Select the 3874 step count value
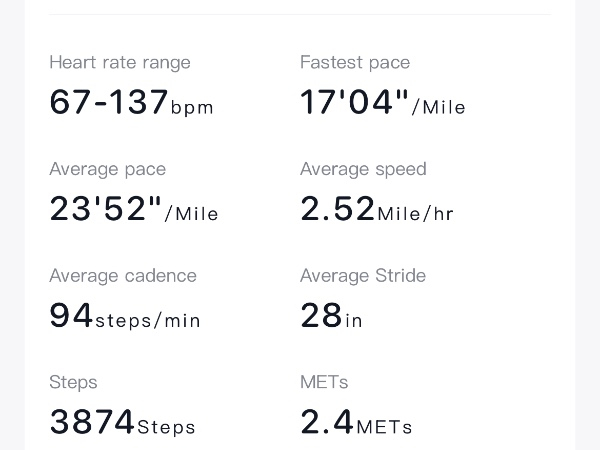Screen dimensions: 600x450 [91, 423]
